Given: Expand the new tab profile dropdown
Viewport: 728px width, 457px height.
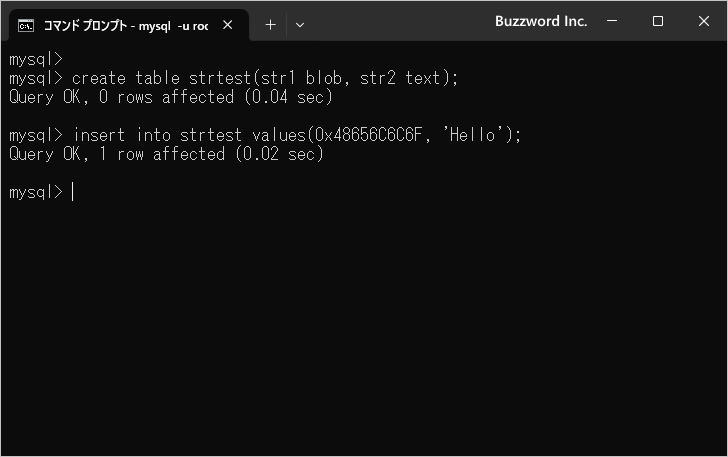Looking at the screenshot, I should click(x=299, y=25).
